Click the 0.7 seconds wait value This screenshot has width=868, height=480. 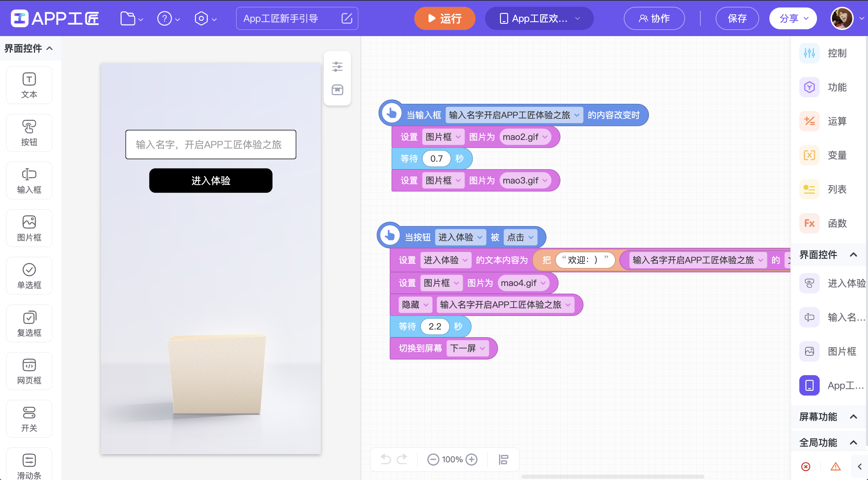tap(436, 159)
